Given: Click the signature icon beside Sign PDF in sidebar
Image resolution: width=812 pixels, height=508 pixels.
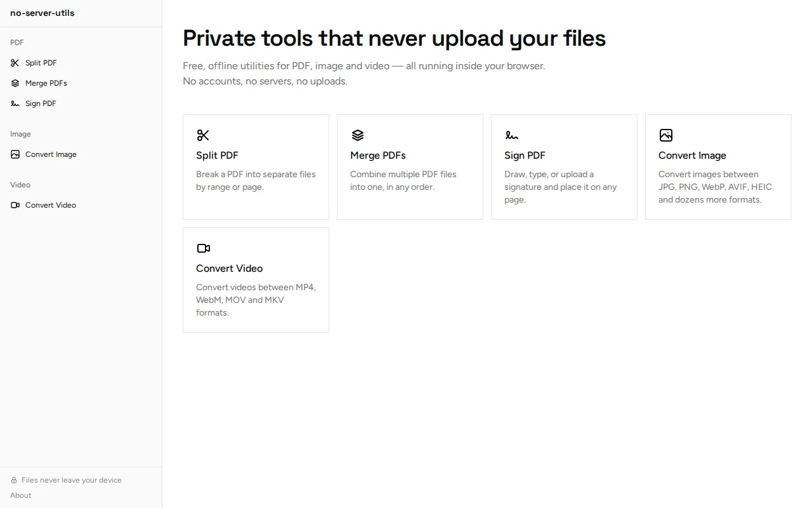Looking at the screenshot, I should [15, 104].
